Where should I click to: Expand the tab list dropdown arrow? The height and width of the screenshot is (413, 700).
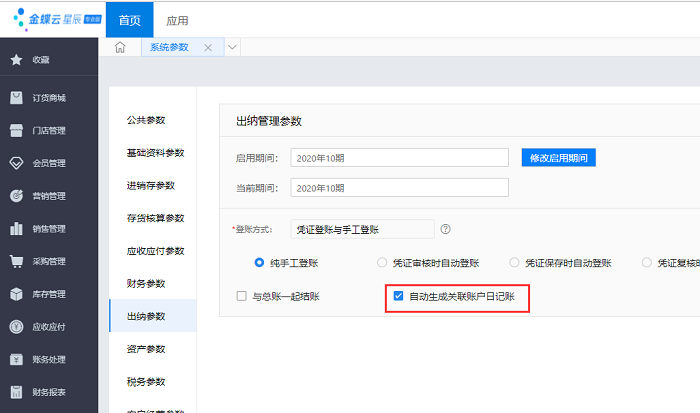[x=233, y=48]
